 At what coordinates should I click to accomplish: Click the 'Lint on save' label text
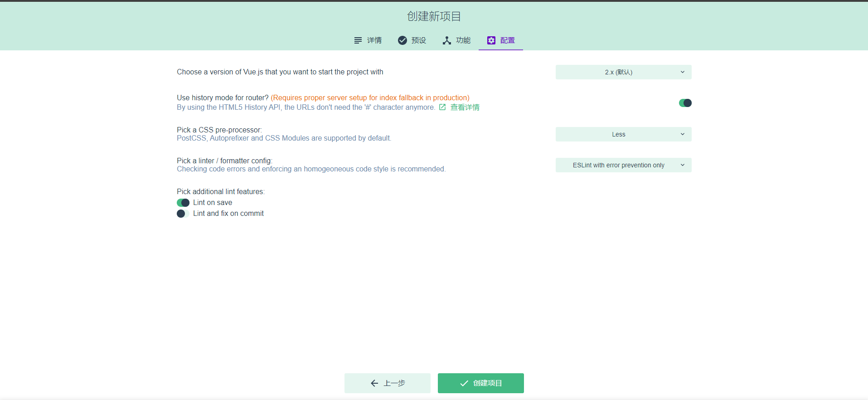(213, 203)
